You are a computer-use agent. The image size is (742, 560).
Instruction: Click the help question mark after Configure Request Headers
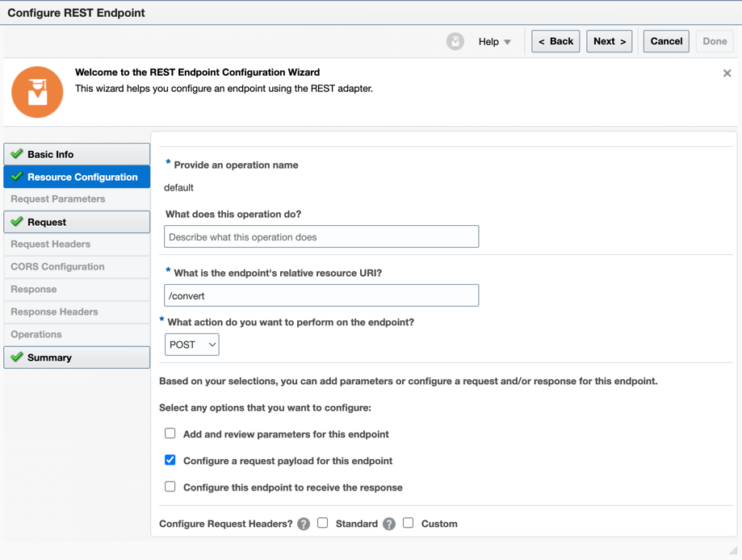pos(303,524)
